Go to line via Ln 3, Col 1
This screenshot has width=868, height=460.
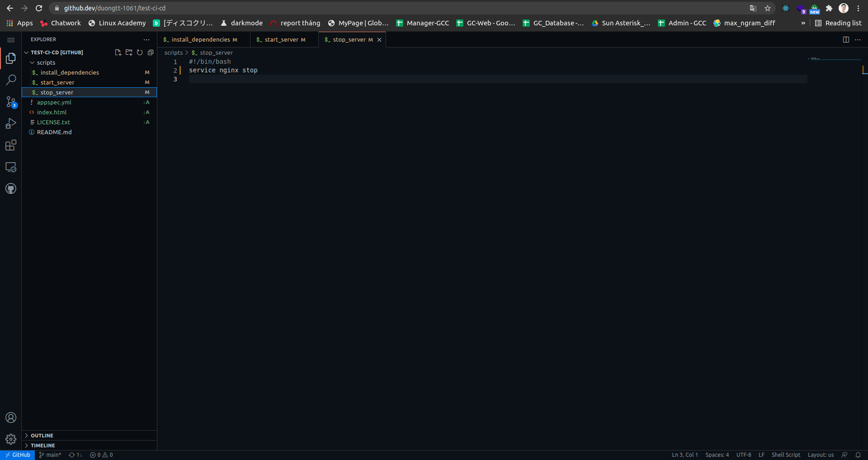(x=685, y=455)
